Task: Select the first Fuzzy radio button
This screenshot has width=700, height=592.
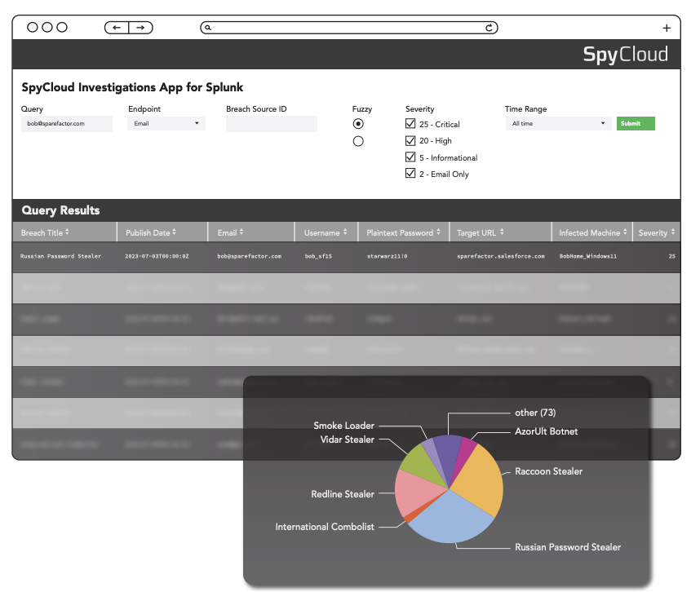Action: point(358,124)
